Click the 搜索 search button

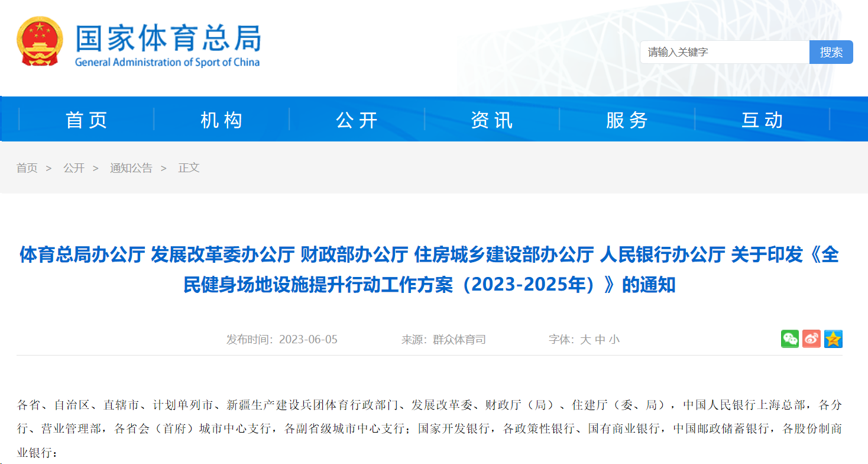(831, 52)
